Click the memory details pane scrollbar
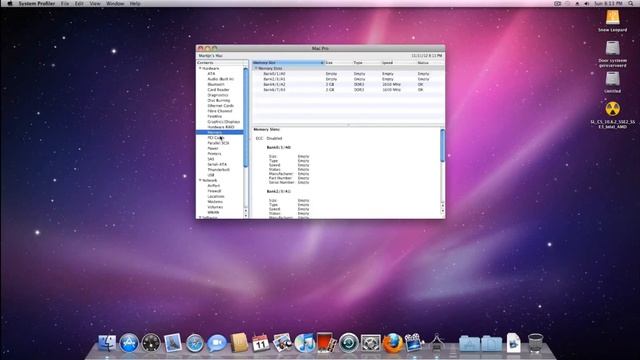 coord(442,145)
